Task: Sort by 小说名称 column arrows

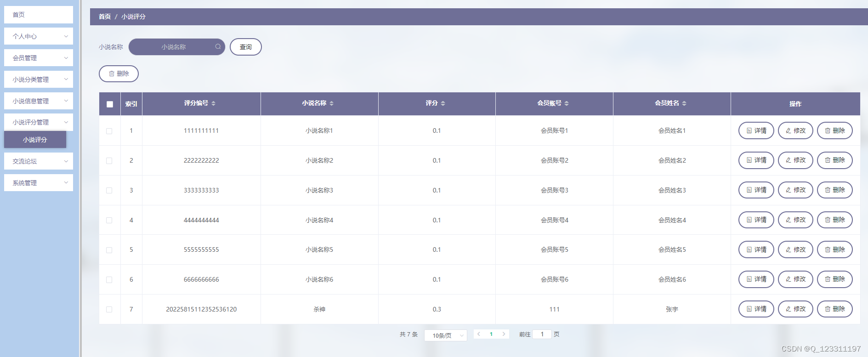Action: [x=331, y=103]
